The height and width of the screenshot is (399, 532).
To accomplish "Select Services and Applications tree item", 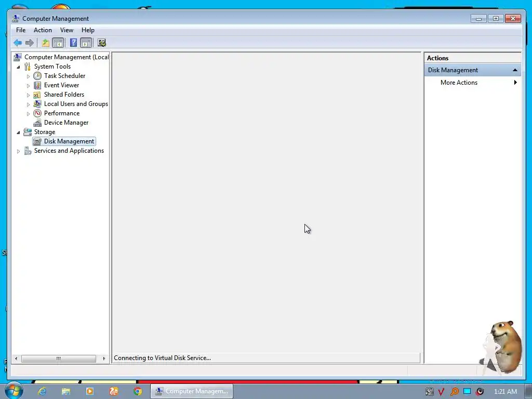I will tap(69, 151).
